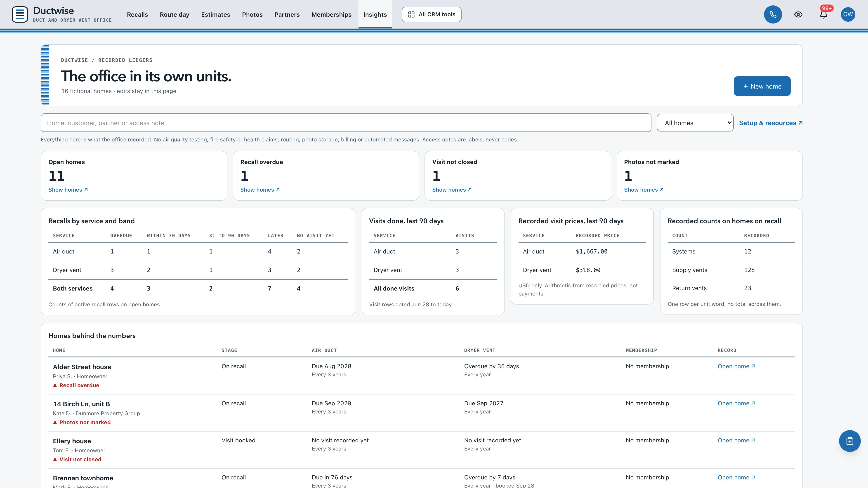Show homes under Visit not closed card
Screen dimensions: 868x488
coord(452,190)
